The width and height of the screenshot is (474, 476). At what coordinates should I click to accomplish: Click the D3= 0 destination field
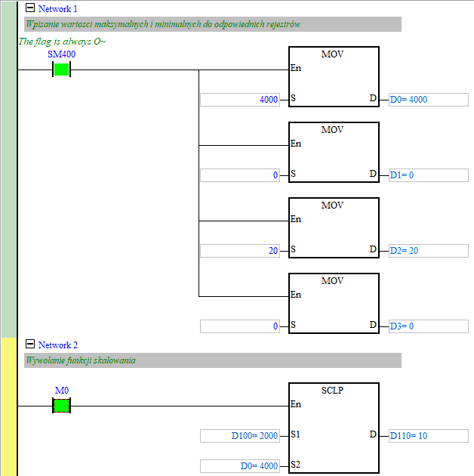(427, 326)
